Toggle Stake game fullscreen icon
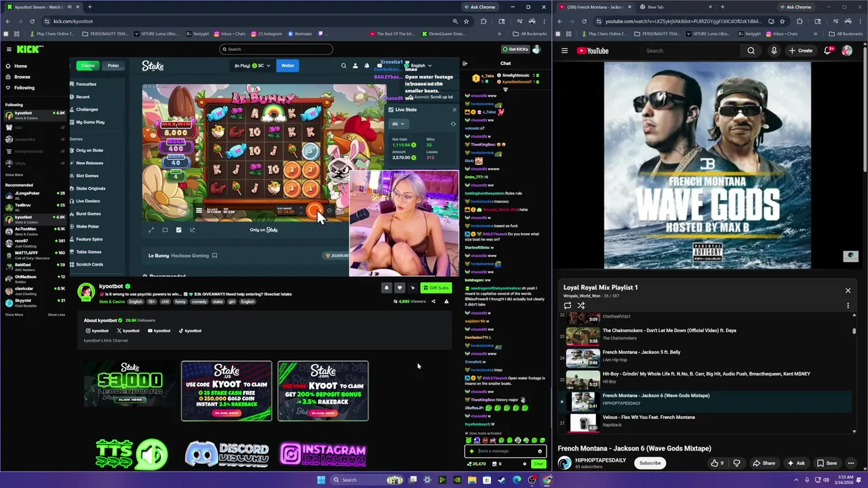Image resolution: width=868 pixels, height=488 pixels. [151, 230]
